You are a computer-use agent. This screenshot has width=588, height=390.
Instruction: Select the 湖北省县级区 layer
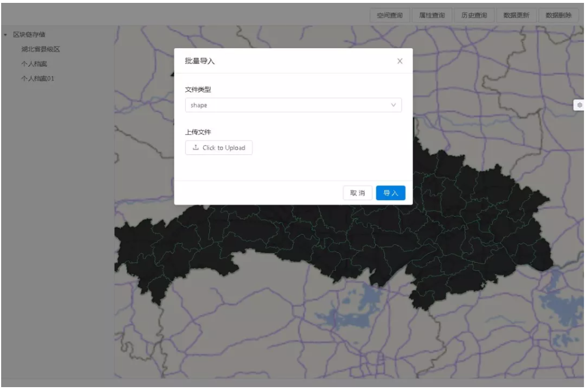(41, 49)
